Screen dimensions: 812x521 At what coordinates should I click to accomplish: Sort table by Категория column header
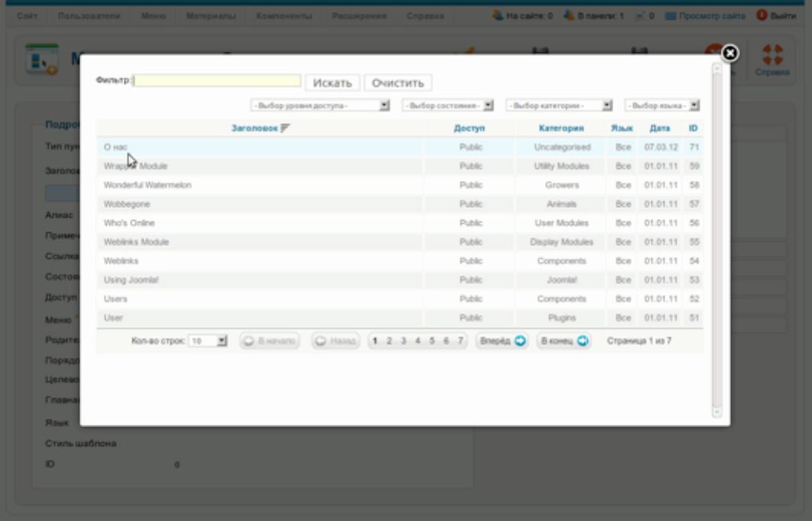tap(561, 128)
